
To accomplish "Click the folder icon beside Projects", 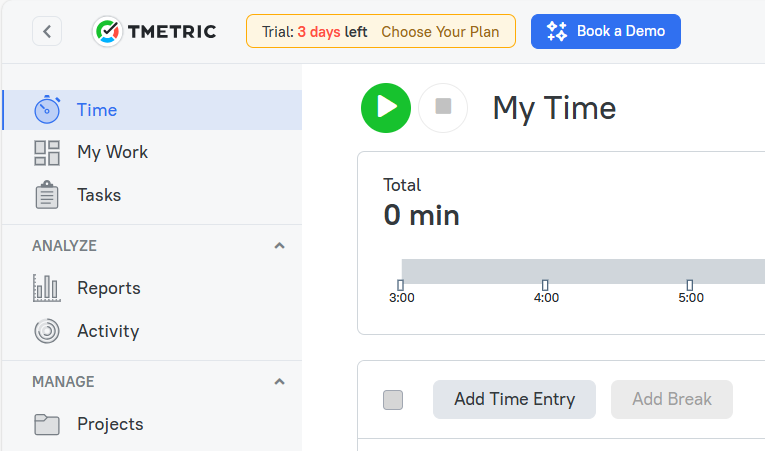I will pyautogui.click(x=47, y=424).
